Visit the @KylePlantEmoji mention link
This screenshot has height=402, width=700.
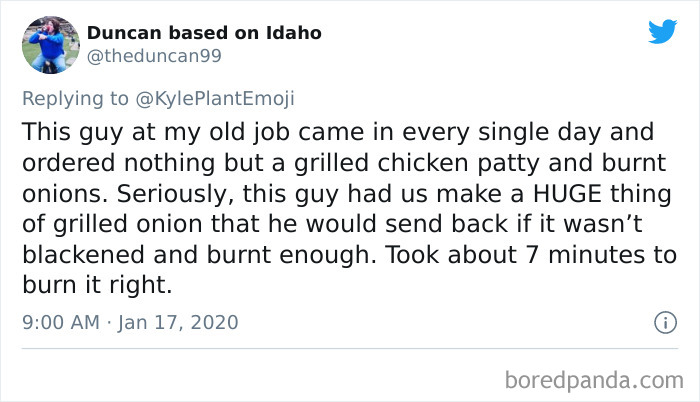point(215,99)
